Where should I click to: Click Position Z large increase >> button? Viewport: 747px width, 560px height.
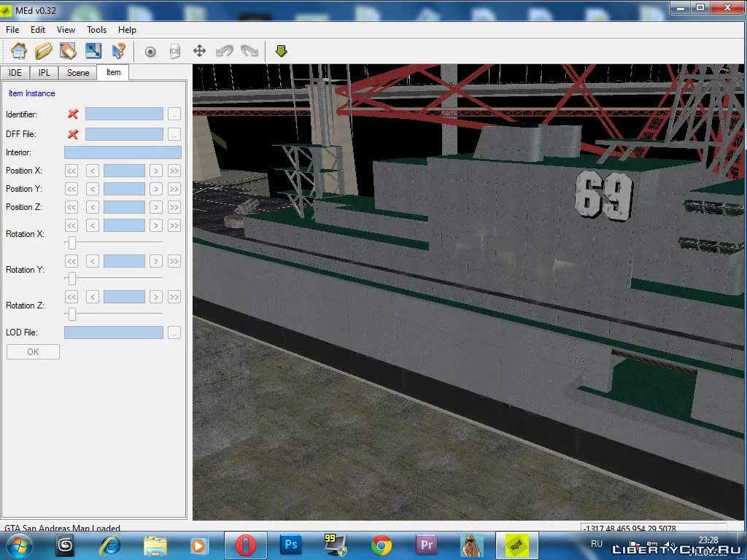tap(174, 207)
